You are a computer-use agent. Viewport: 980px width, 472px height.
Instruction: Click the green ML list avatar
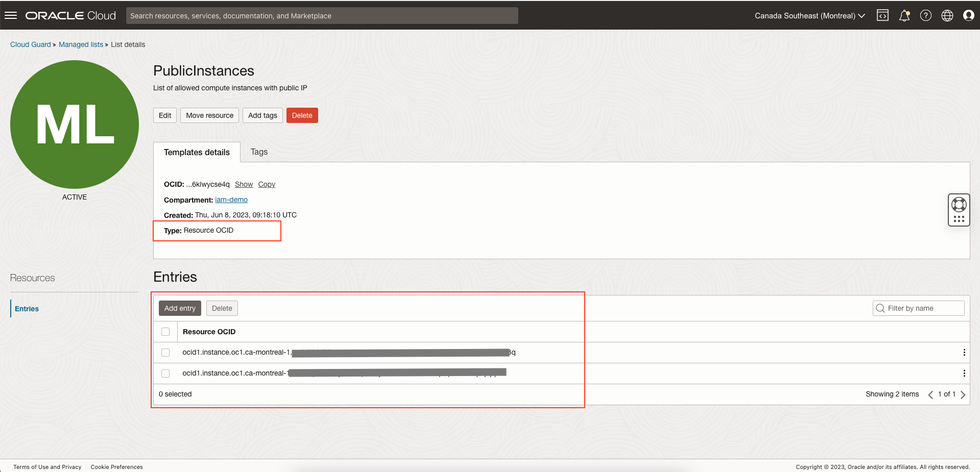click(x=75, y=125)
